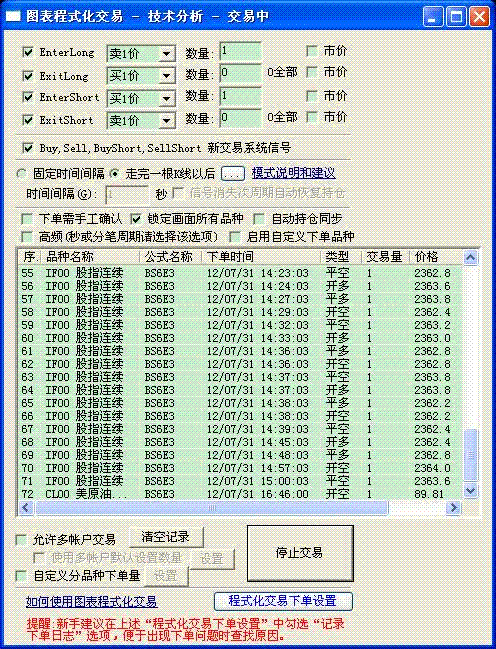The width and height of the screenshot is (496, 649).
Task: Click the 品种名称 column header
Action: 89,257
